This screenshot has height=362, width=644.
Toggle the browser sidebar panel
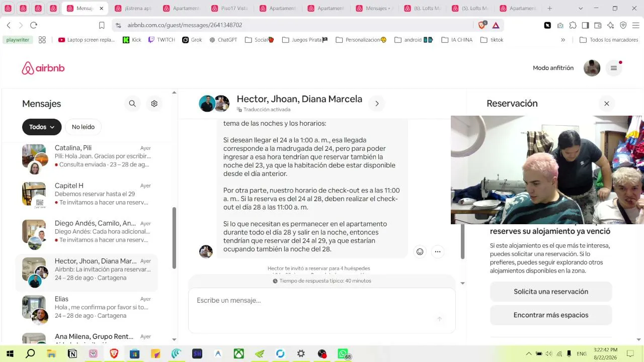coord(585,25)
